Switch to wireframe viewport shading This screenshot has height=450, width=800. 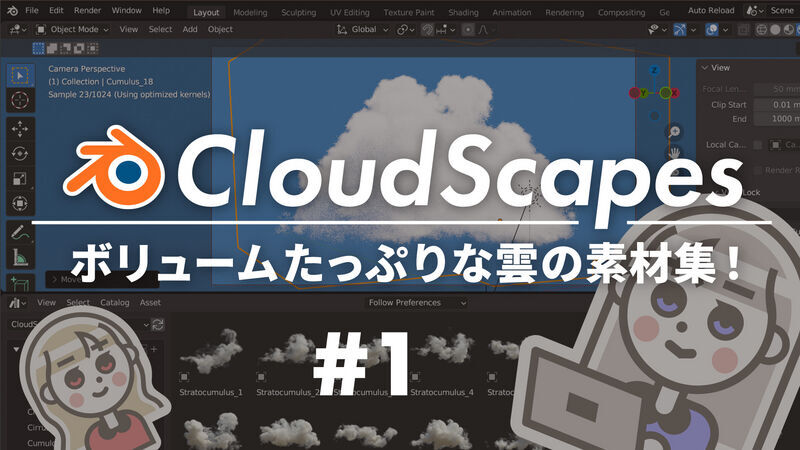[x=761, y=30]
